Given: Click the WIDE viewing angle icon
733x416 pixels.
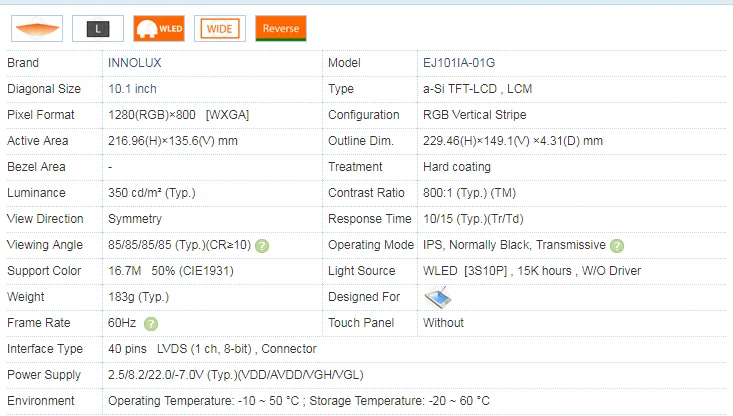Looking at the screenshot, I should 220,29.
